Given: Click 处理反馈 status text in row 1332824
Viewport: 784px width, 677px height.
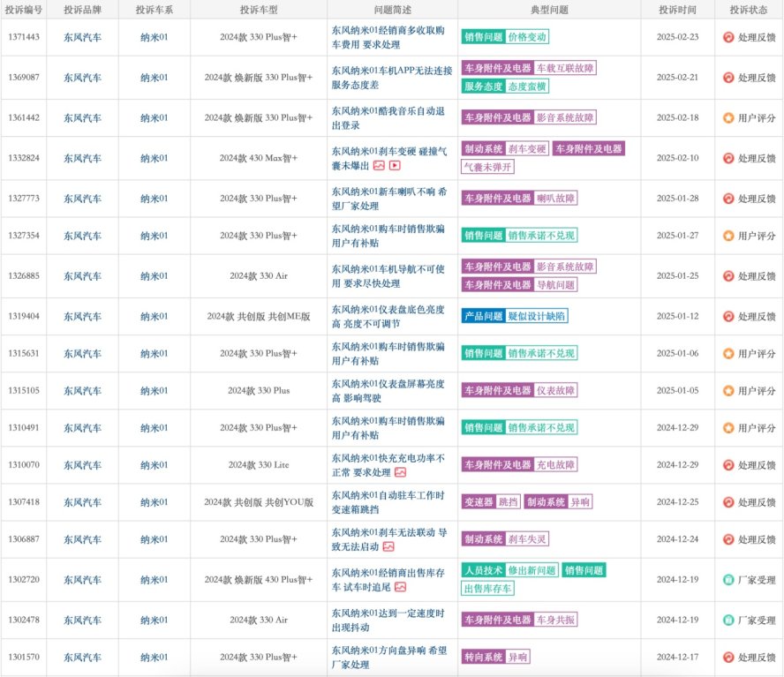Looking at the screenshot, I should coord(757,159).
